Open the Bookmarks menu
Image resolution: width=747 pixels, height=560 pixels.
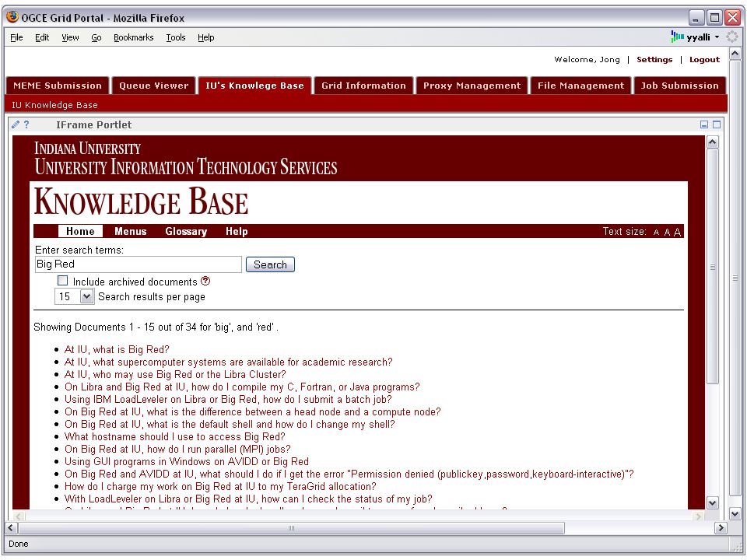coord(133,37)
